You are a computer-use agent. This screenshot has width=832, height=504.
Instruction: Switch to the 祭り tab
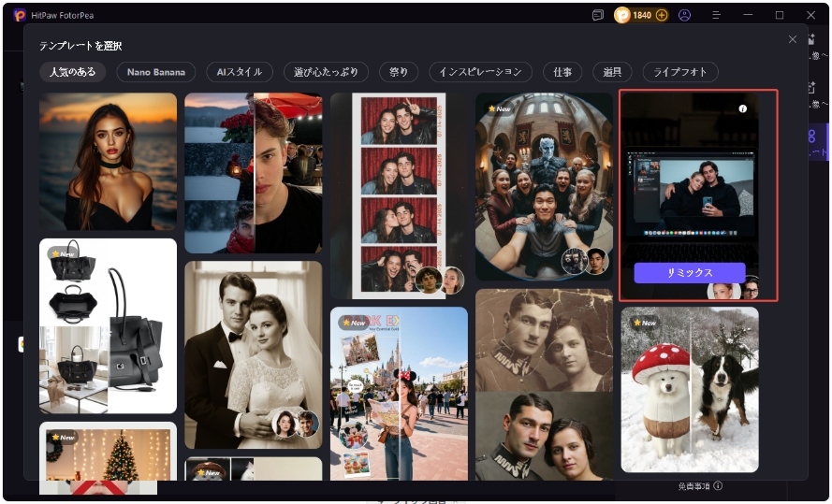(399, 72)
